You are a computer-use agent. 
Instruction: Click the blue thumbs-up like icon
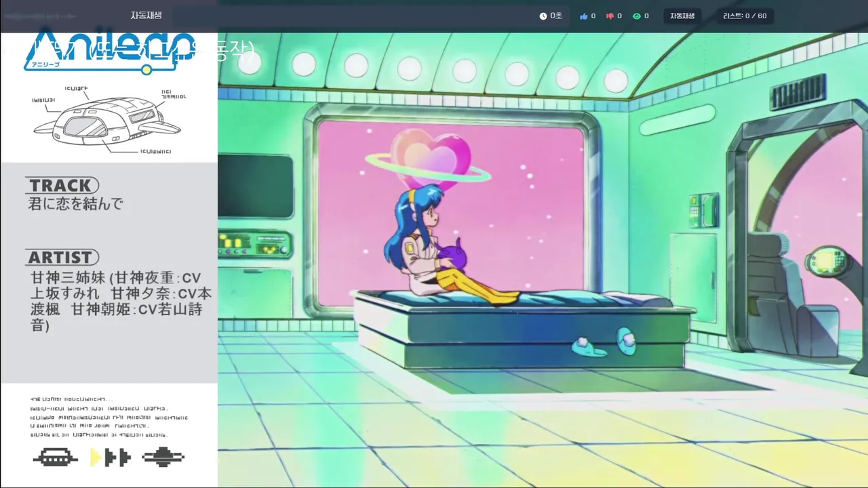click(x=584, y=16)
